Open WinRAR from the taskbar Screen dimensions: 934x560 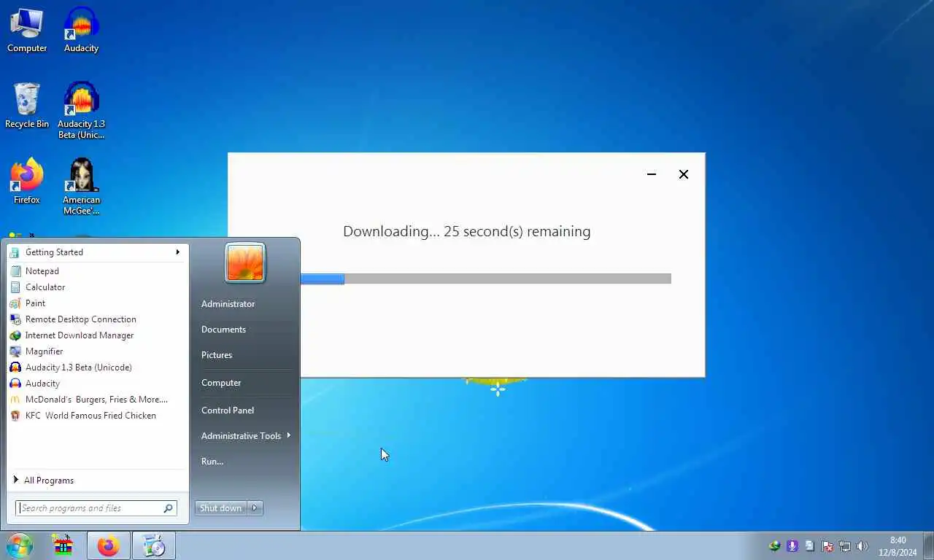(x=63, y=545)
